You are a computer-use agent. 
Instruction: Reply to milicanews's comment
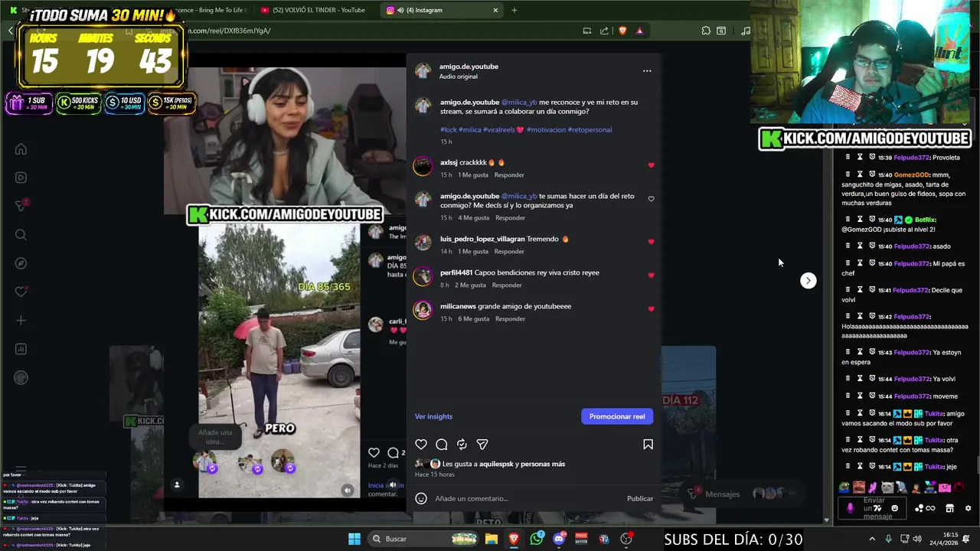[x=510, y=319]
